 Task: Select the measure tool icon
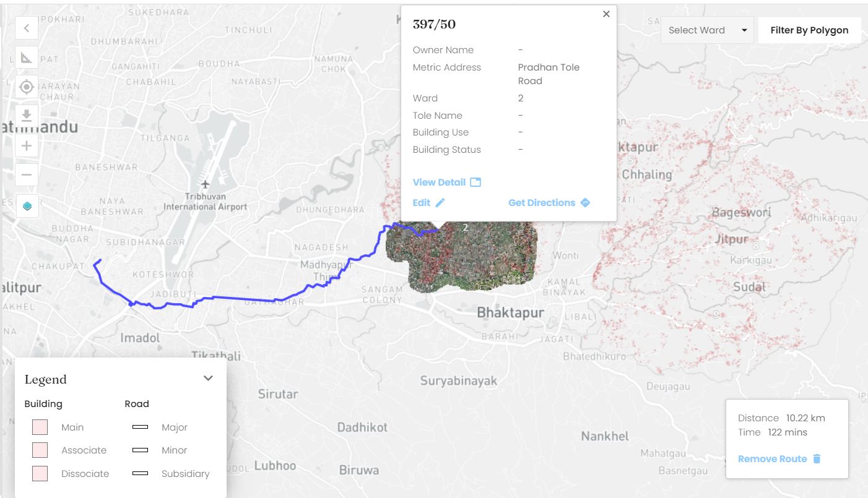27,58
